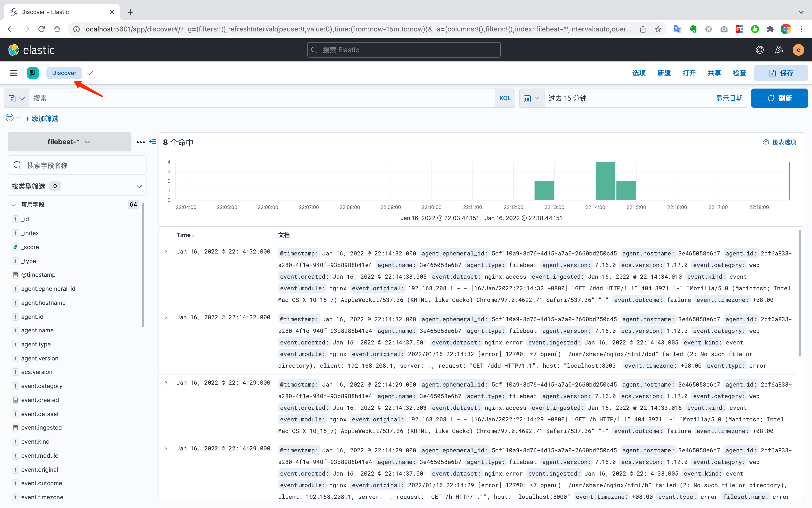Screen dimensions: 812x508
Task: Open the user avatar 'e' menu
Action: [798, 50]
